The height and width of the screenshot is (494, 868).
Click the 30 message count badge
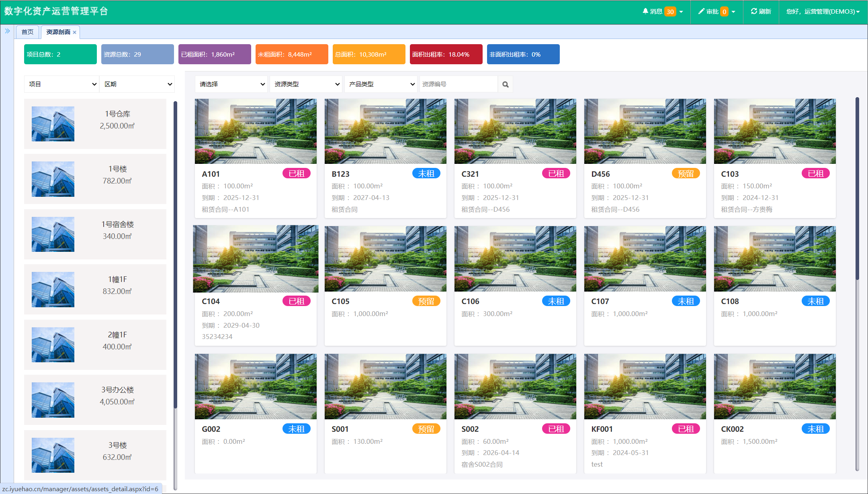point(670,12)
